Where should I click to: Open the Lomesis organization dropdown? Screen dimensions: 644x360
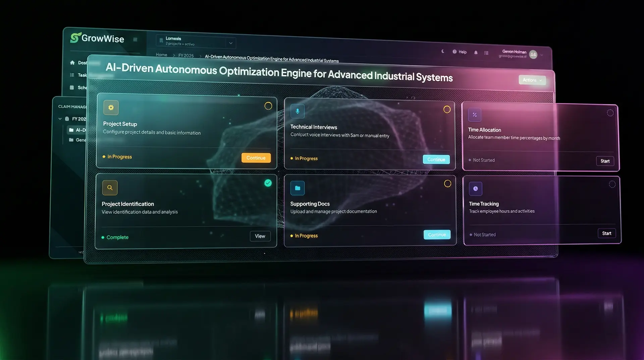pyautogui.click(x=196, y=41)
